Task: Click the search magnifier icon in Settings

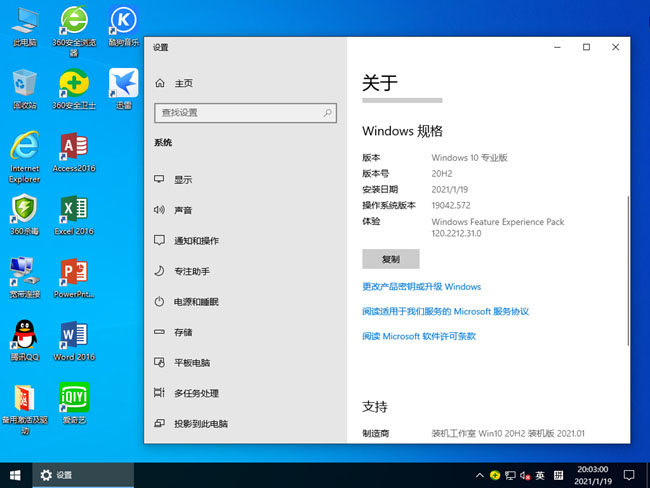Action: click(327, 112)
